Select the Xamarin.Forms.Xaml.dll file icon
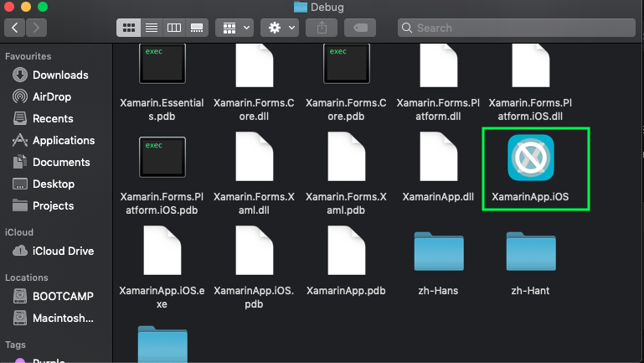644x363 pixels. click(x=255, y=157)
